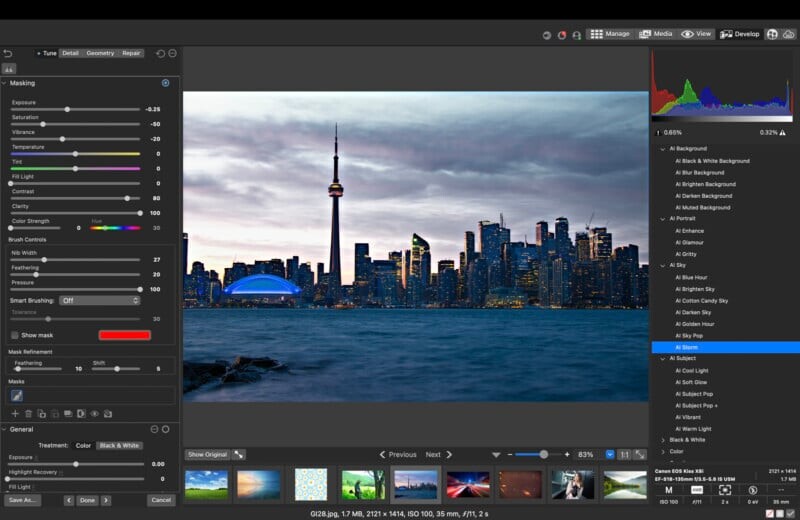The image size is (800, 520).
Task: Select the brush mask thumbnail in Masks
Action: [17, 395]
